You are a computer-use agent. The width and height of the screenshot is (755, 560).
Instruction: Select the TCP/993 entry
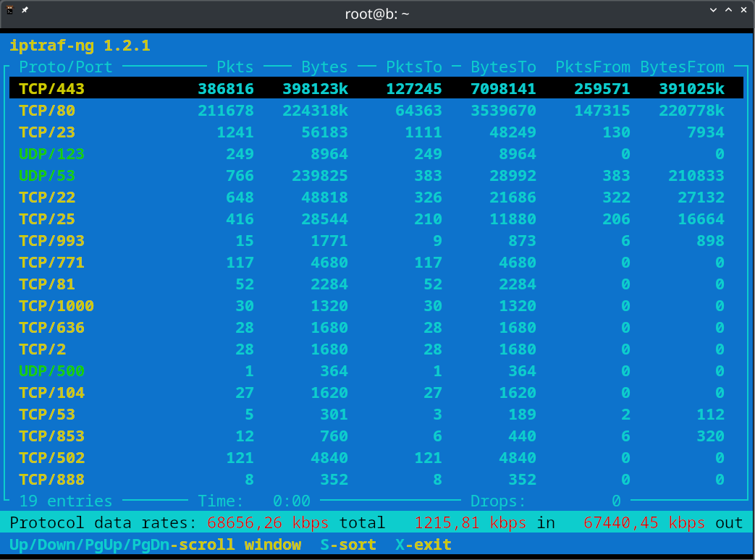click(51, 241)
